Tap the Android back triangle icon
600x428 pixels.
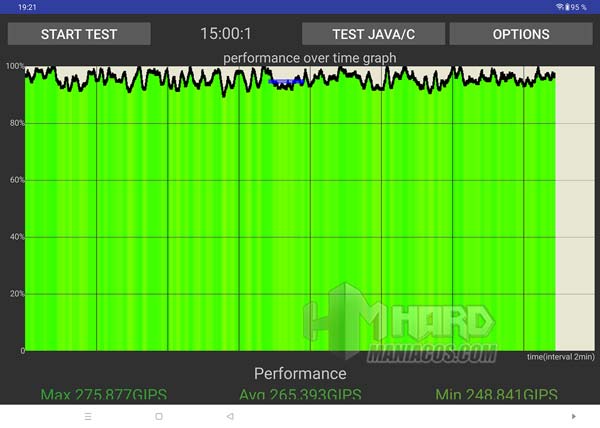[230, 416]
